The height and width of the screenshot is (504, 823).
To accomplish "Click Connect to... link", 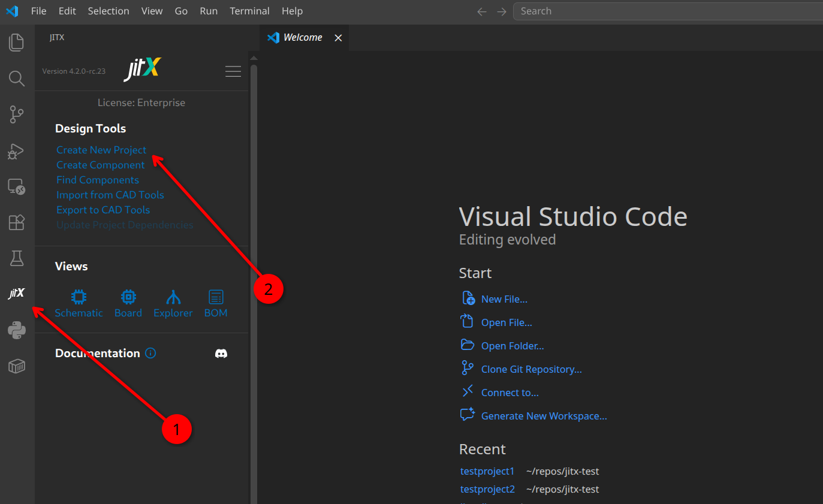I will point(510,393).
